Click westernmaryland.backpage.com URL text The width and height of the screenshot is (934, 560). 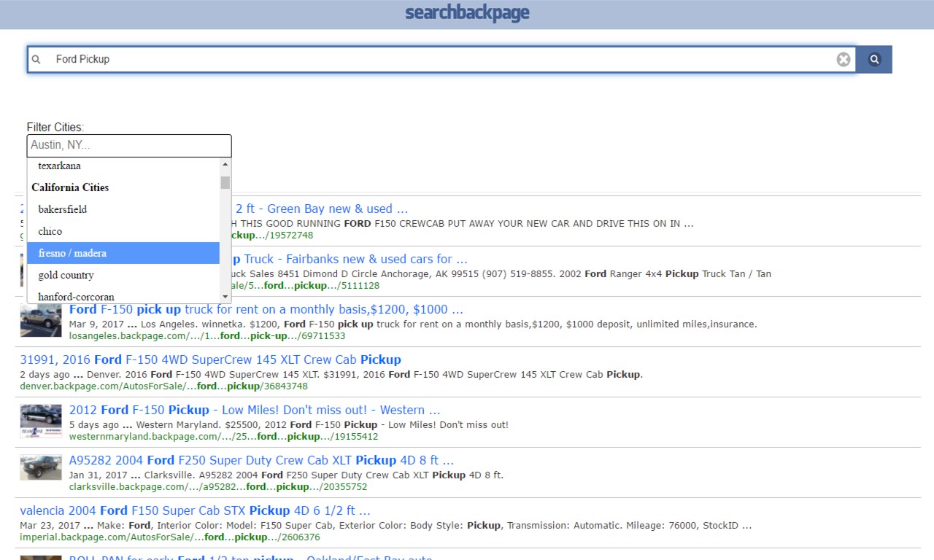[223, 437]
